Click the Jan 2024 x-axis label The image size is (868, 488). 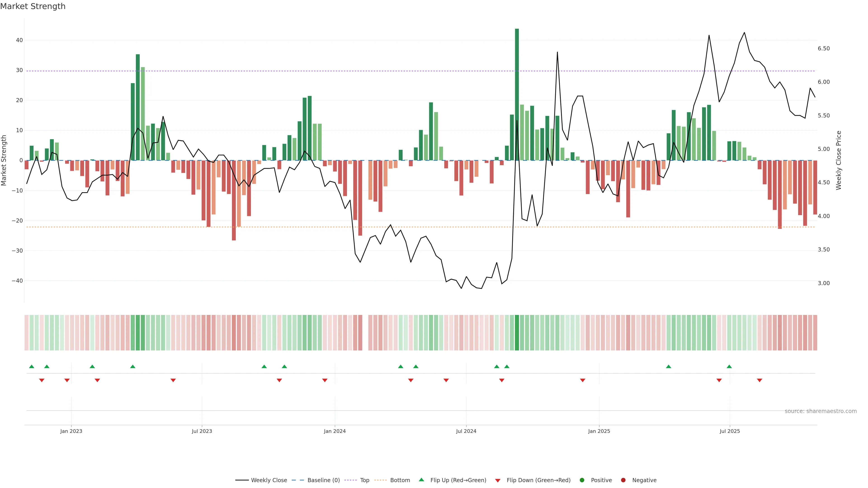coord(335,431)
